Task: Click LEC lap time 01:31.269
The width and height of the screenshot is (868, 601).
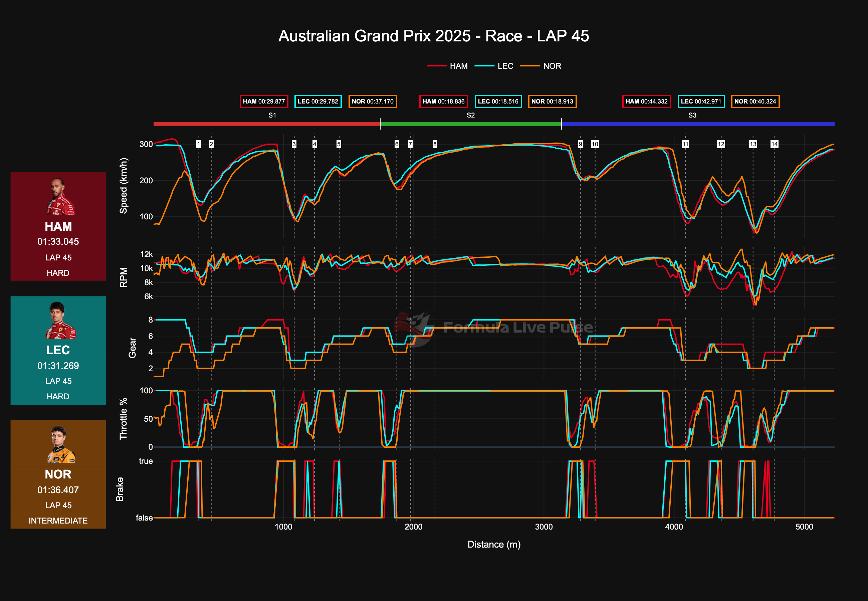Action: [x=58, y=366]
